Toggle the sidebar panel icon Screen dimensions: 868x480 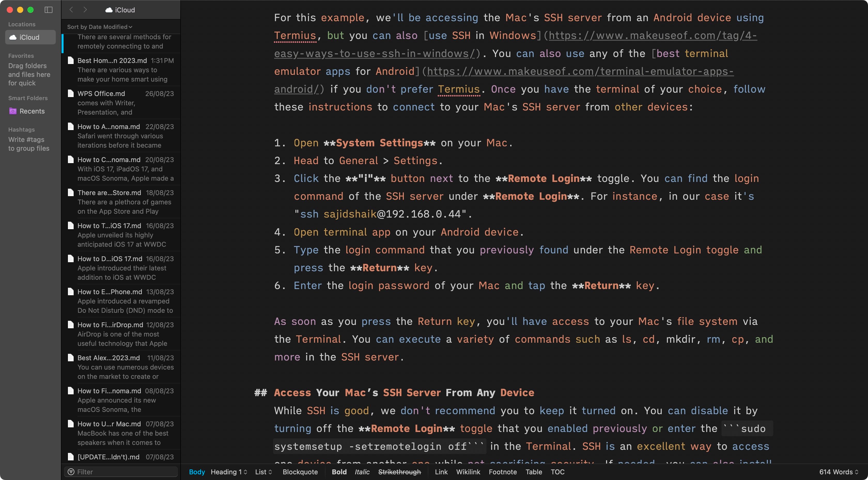[49, 10]
